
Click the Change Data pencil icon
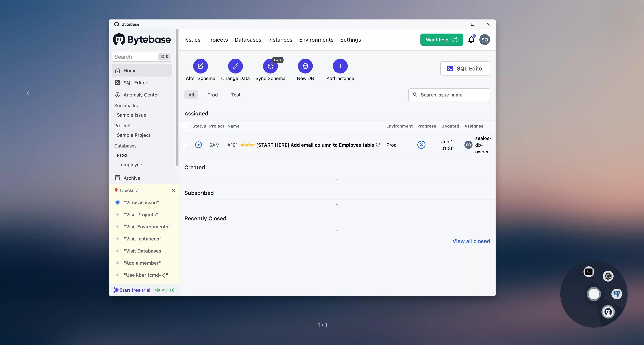[x=235, y=66]
